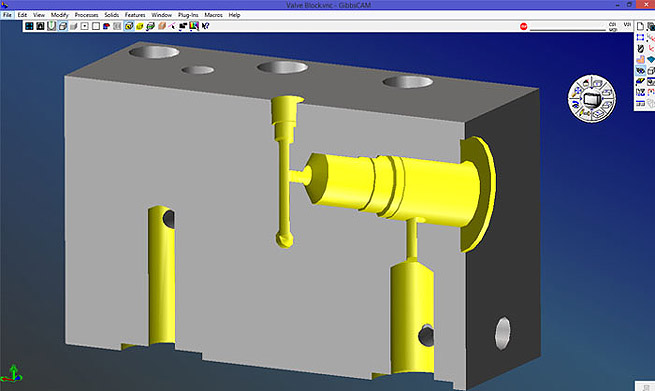
Task: Click the rainbow color palette toolbar icon
Action: [x=194, y=26]
